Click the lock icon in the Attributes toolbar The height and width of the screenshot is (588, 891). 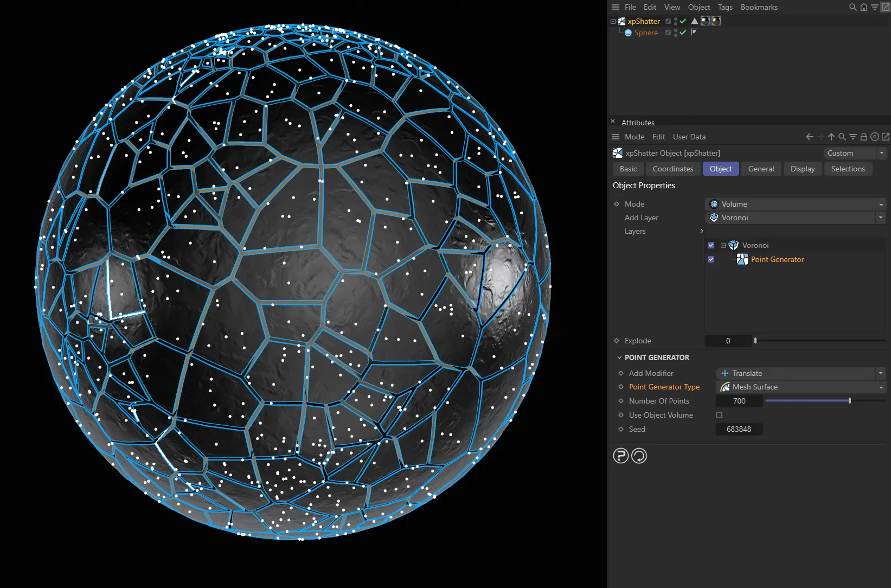coord(864,137)
